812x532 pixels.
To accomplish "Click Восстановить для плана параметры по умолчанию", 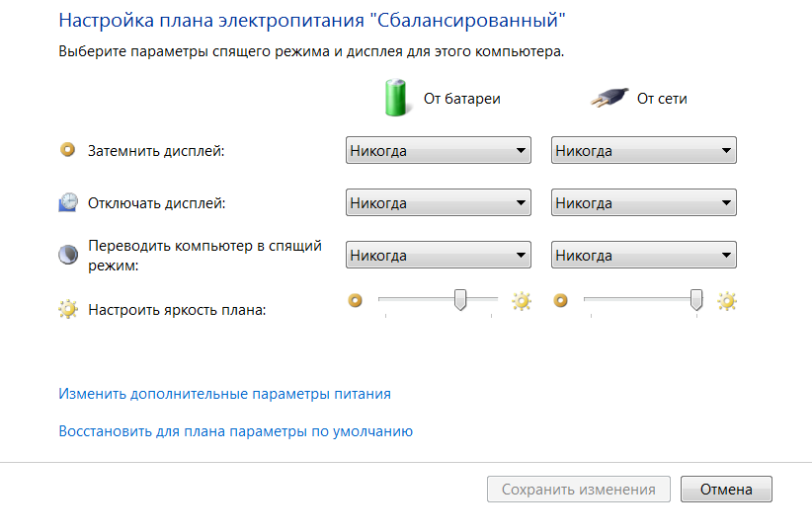I will click(236, 431).
